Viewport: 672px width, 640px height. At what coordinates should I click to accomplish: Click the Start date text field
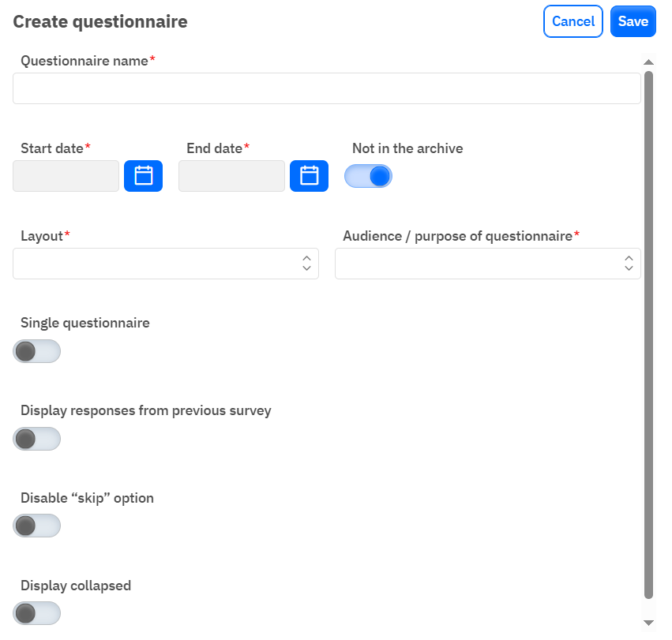(66, 176)
